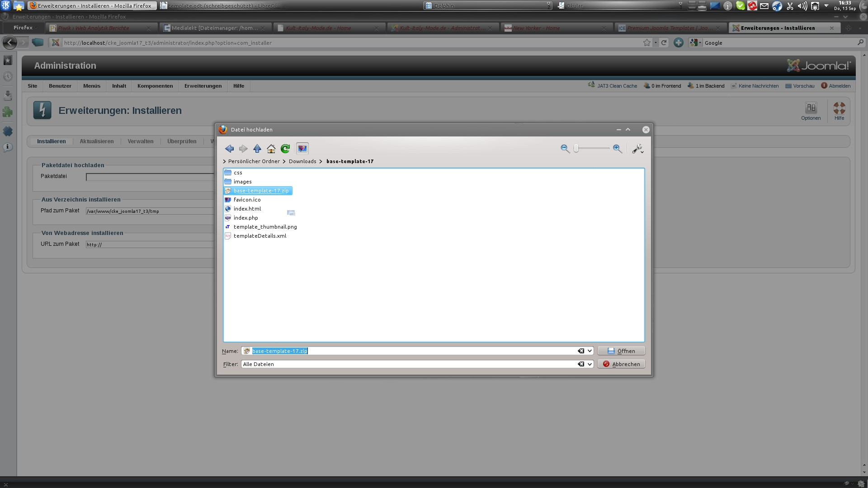Viewport: 868px width, 488px height.
Task: Toggle the file preview button
Action: click(302, 149)
